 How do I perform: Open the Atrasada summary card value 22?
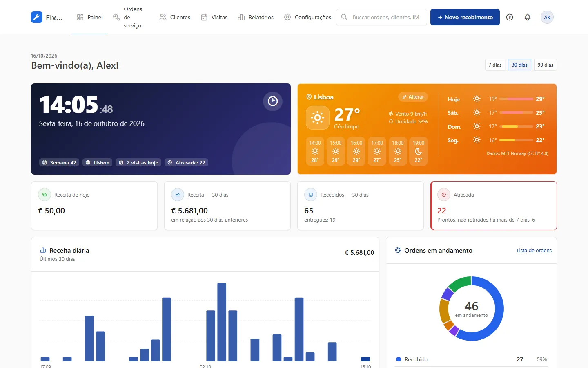(442, 211)
